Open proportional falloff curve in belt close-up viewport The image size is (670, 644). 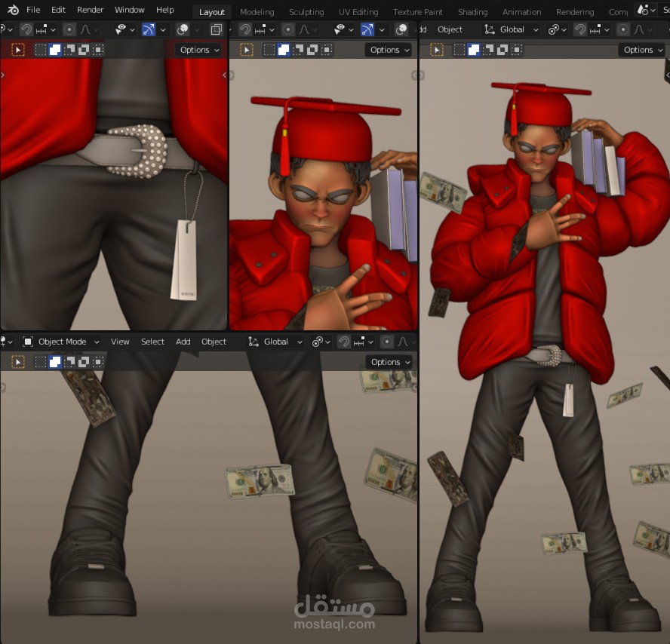(x=88, y=29)
